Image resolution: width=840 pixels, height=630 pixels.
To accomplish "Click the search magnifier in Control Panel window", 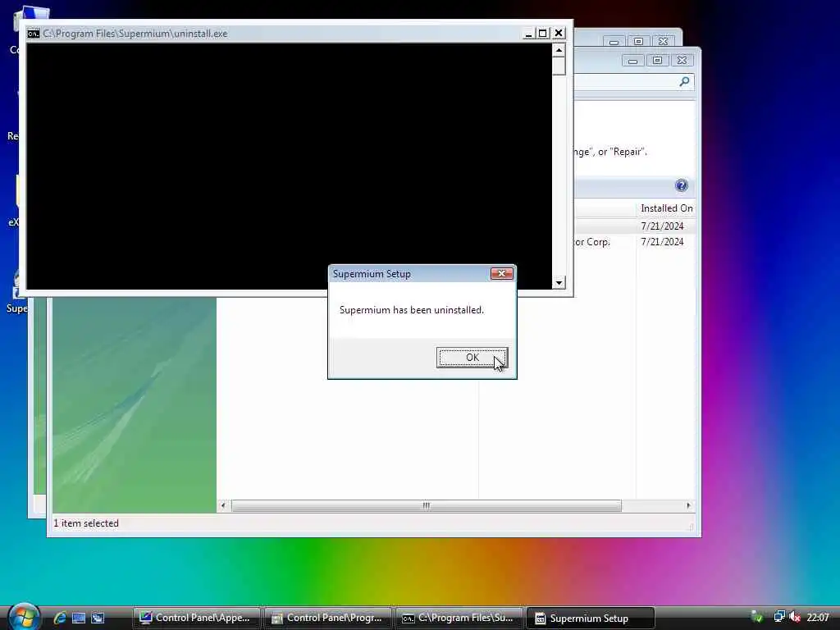I will coord(684,82).
